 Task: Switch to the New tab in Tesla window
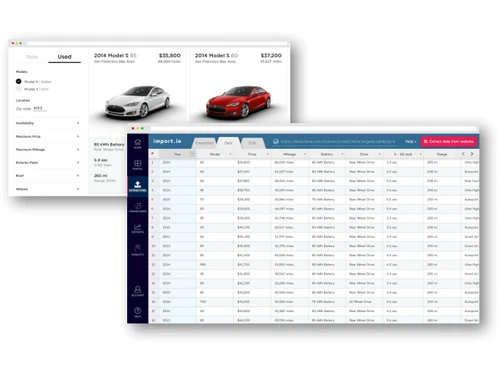pos(32,57)
